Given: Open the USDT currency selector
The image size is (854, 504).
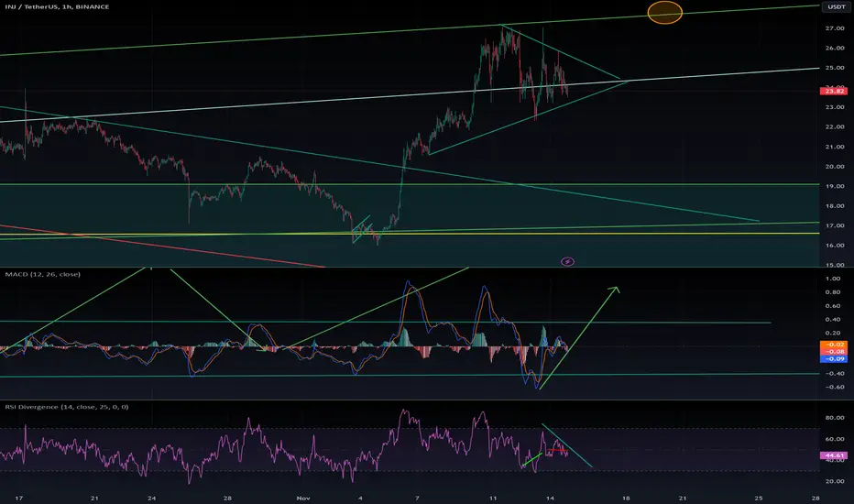Looking at the screenshot, I should point(836,7).
